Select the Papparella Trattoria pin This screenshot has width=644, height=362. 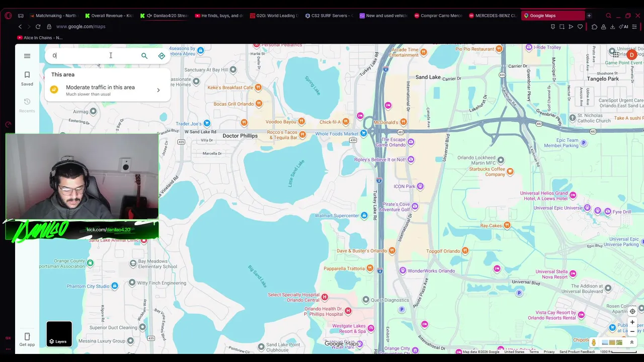point(370,268)
